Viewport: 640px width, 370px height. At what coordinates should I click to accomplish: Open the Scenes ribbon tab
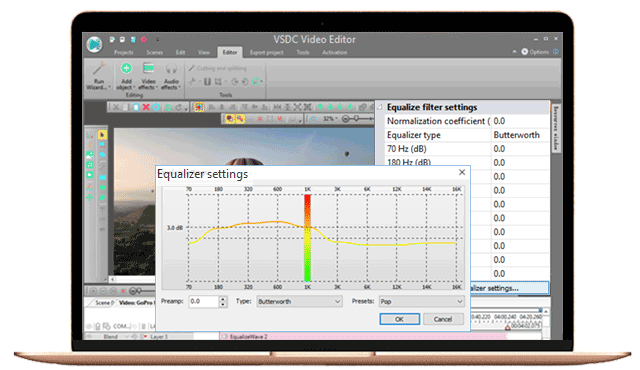(154, 52)
